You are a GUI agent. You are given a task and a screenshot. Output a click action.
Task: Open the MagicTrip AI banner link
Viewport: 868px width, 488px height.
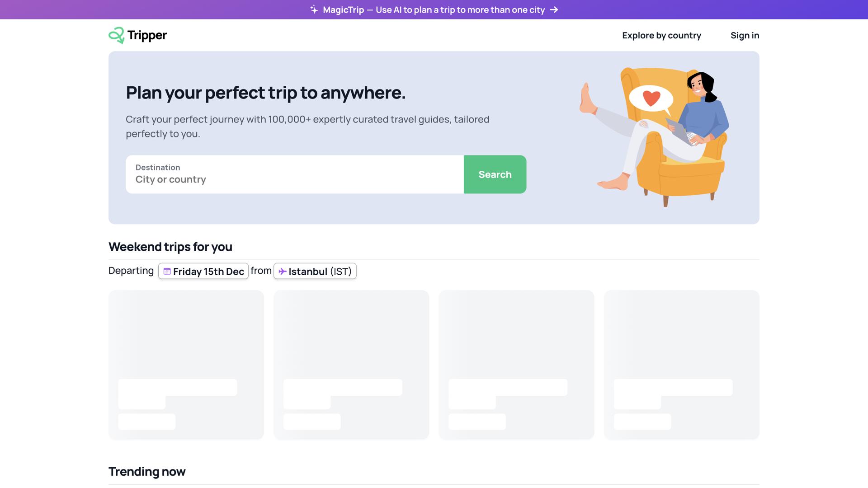point(434,9)
